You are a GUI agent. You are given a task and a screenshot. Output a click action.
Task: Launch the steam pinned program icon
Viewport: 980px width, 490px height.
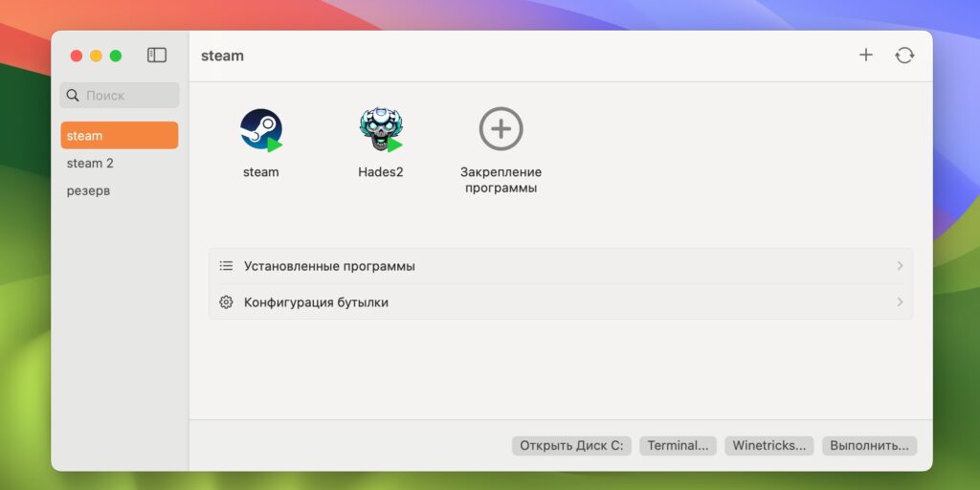pyautogui.click(x=261, y=129)
